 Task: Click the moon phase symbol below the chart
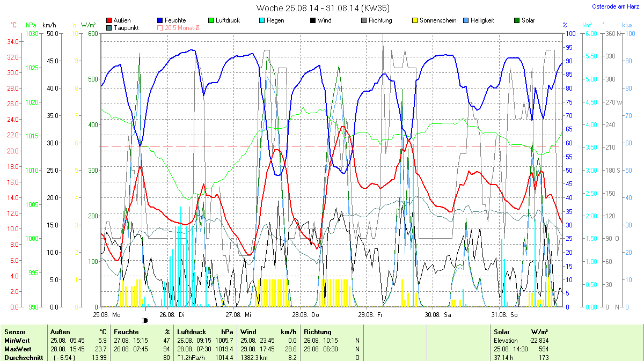click(145, 320)
